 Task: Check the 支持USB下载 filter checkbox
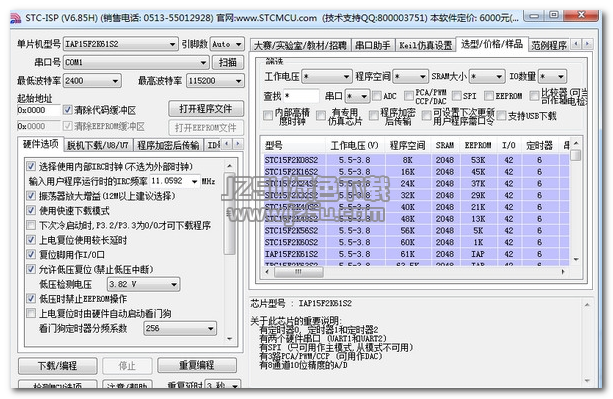pos(502,115)
